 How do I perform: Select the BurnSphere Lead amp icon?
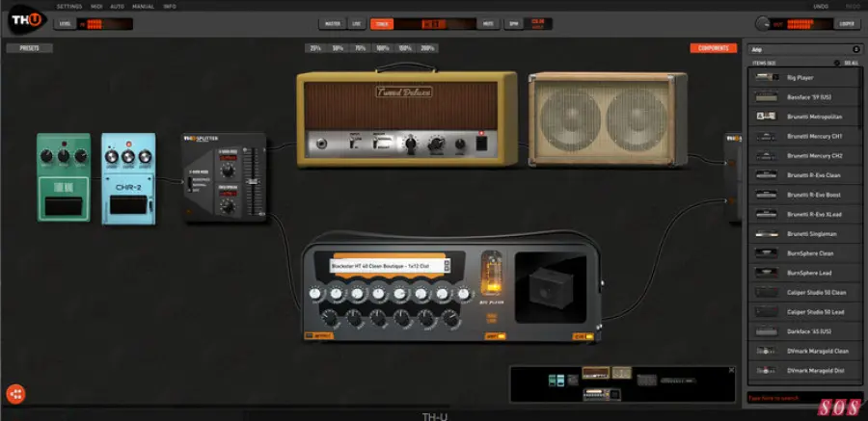(767, 273)
